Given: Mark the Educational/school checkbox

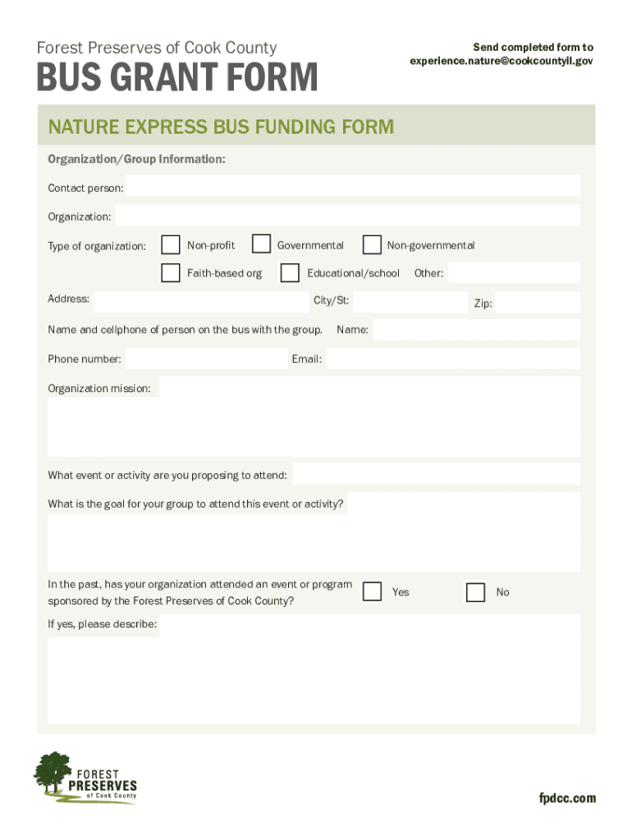Looking at the screenshot, I should point(290,272).
